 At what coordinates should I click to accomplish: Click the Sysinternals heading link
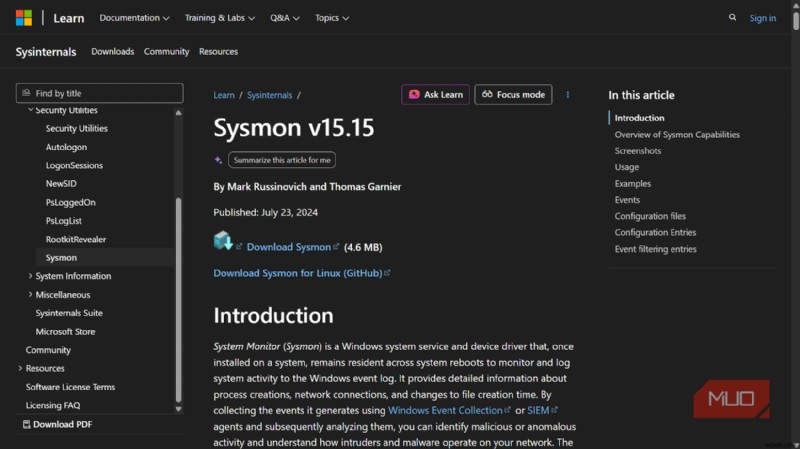[x=46, y=52]
